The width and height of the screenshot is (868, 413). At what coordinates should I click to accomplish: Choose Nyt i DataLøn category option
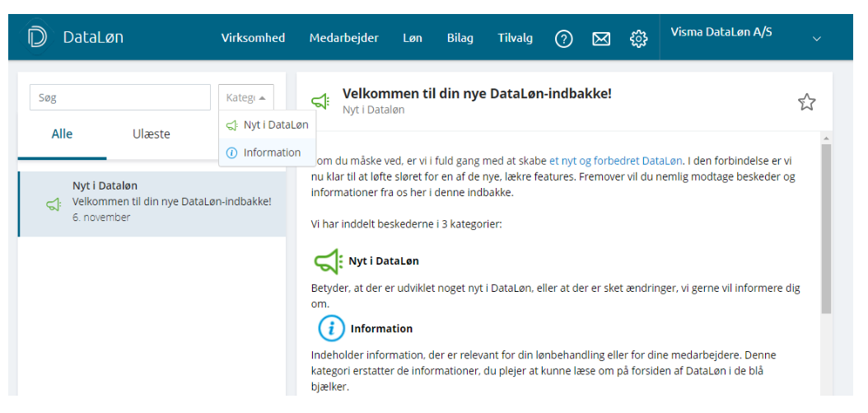tap(268, 125)
